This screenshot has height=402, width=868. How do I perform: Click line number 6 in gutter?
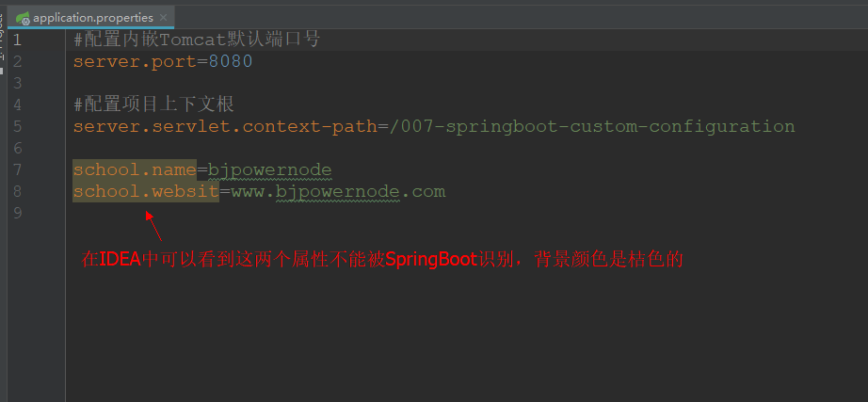tap(17, 148)
